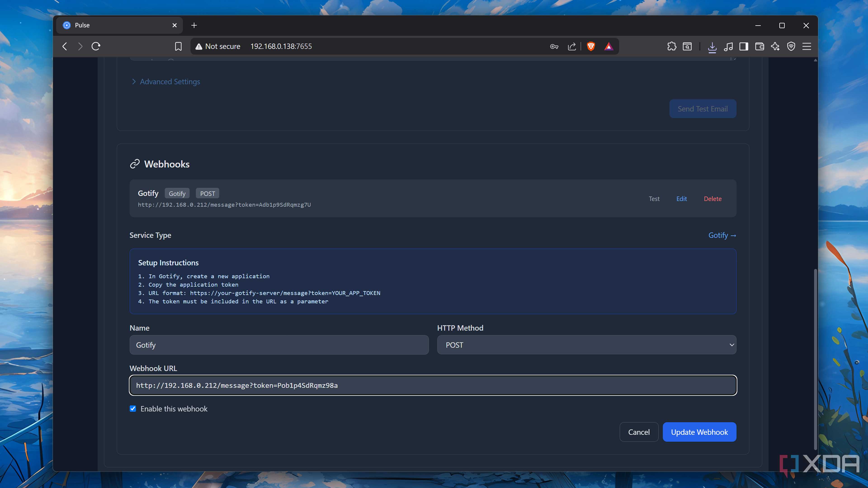Open Brave Rewards triangle icon
The width and height of the screenshot is (868, 488).
tap(609, 47)
